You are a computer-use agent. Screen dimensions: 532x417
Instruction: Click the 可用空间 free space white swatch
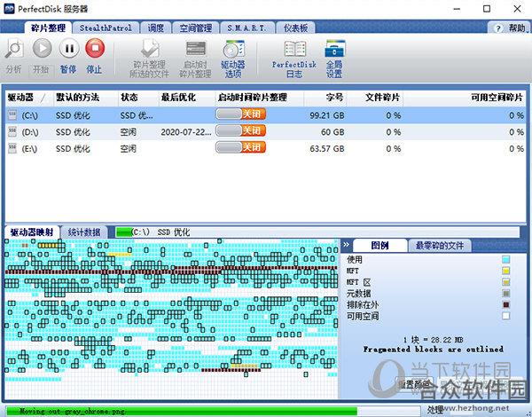click(x=505, y=316)
